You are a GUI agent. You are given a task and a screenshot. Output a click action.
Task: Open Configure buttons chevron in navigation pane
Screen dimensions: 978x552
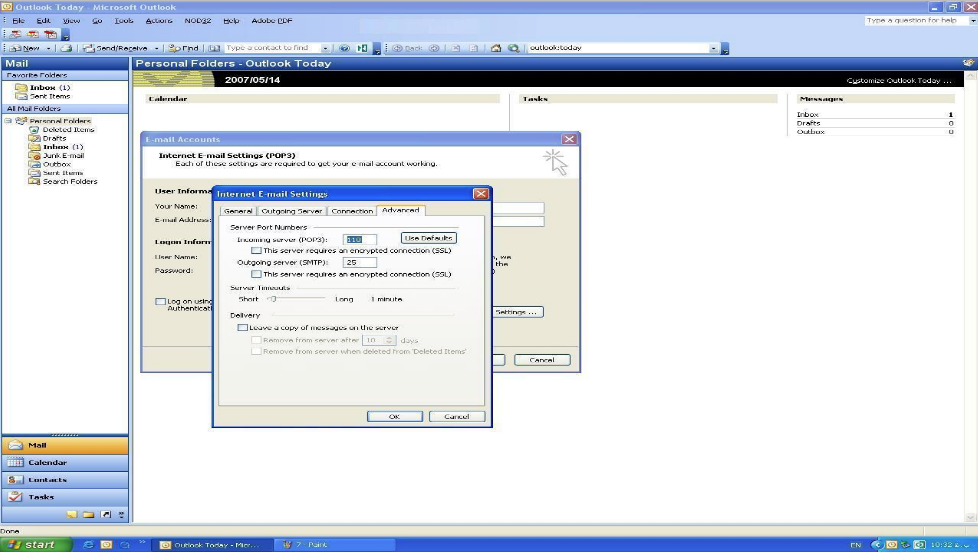point(122,515)
